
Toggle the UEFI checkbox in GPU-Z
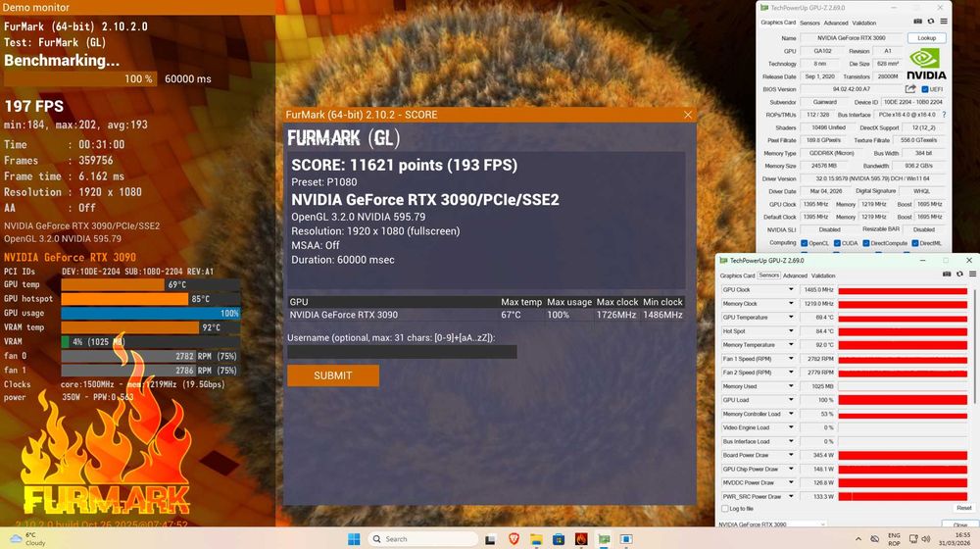[x=925, y=89]
